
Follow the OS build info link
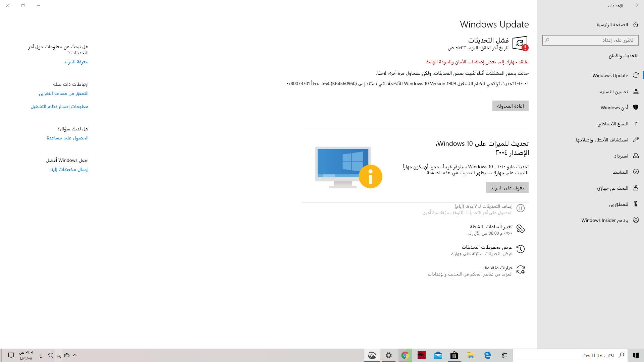(x=60, y=107)
